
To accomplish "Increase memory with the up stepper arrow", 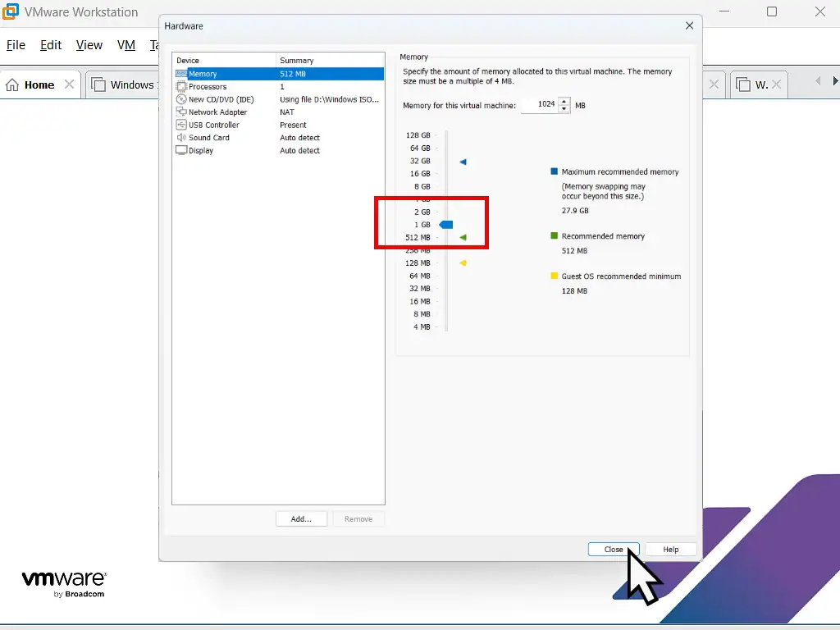I will click(x=564, y=101).
